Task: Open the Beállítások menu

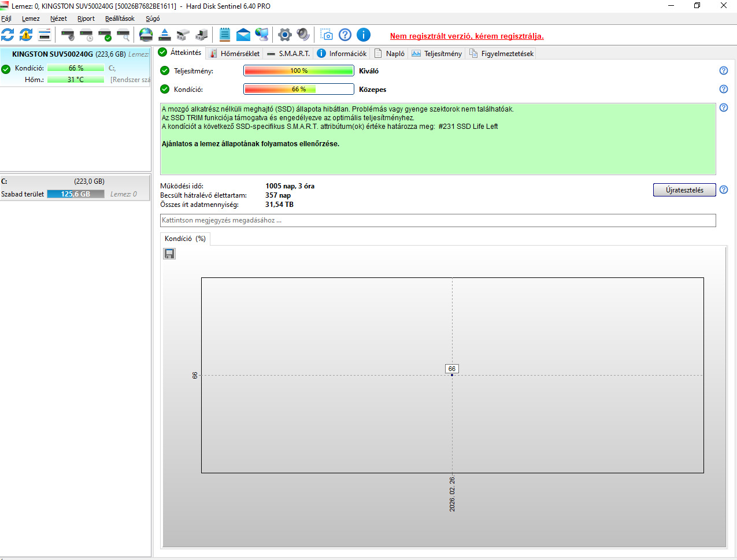Action: [x=120, y=18]
